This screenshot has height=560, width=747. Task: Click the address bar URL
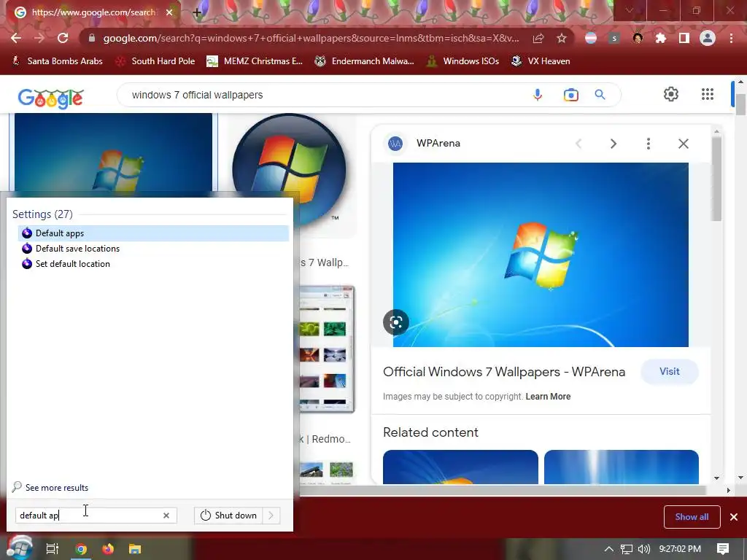pos(311,38)
